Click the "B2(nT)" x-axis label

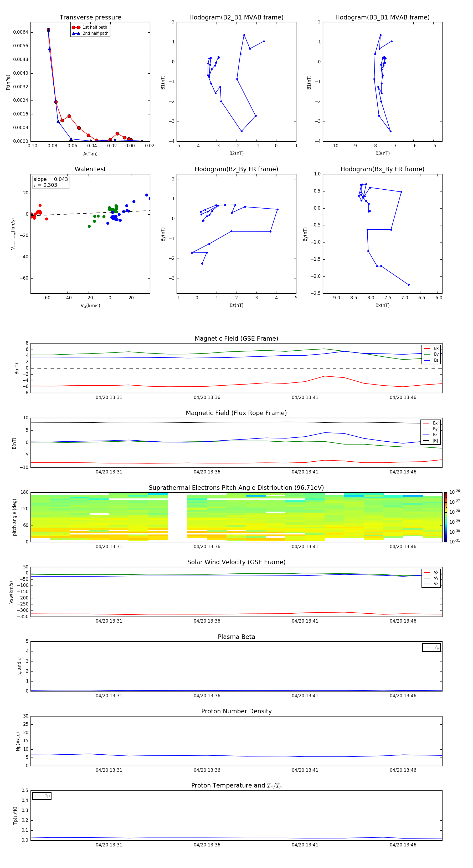(x=236, y=153)
